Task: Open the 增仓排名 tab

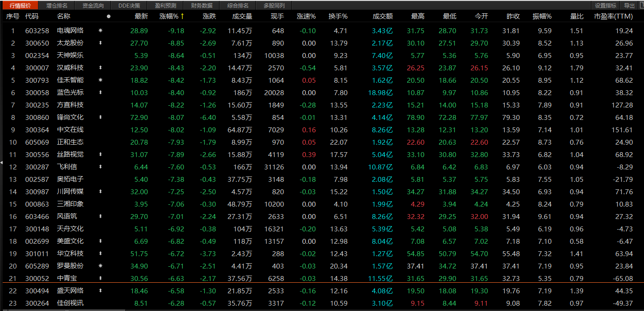Action: tap(57, 6)
